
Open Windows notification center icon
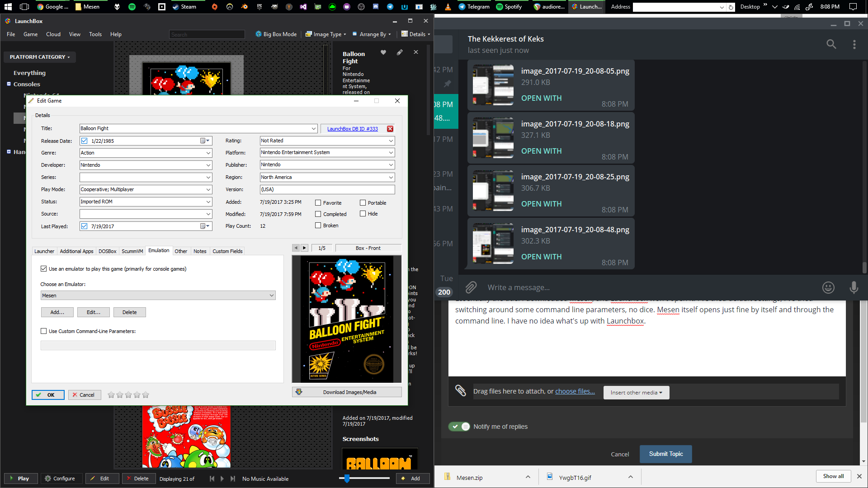pos(853,7)
